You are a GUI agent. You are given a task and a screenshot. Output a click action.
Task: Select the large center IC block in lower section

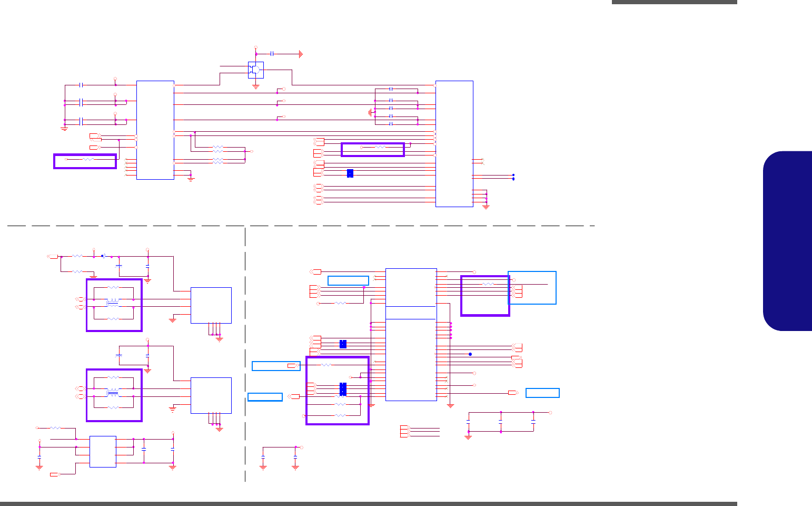coord(411,335)
